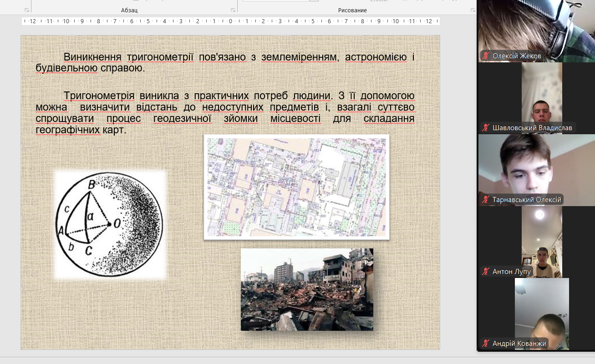The width and height of the screenshot is (595, 364).
Task: Click the Абзац ribbon group label
Action: (129, 10)
